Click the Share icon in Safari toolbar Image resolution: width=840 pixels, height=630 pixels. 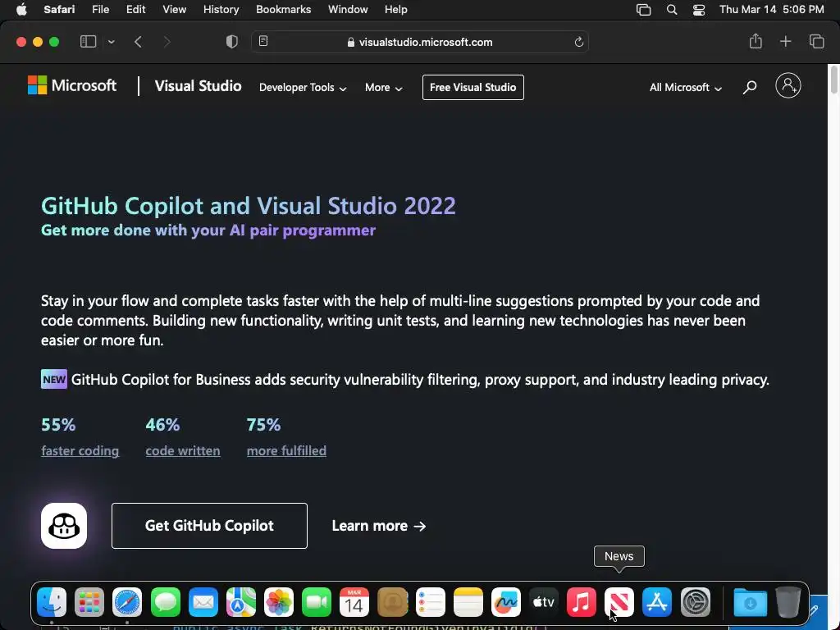(x=756, y=41)
